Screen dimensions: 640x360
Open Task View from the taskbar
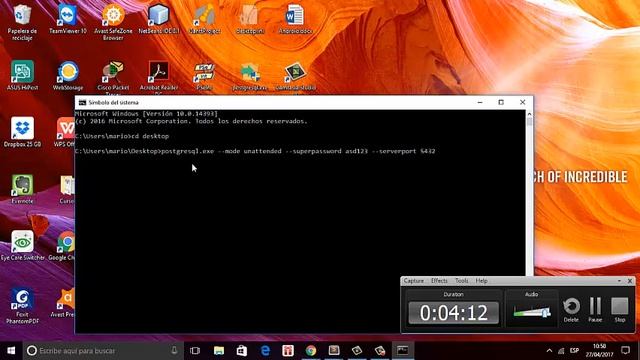[x=195, y=350]
